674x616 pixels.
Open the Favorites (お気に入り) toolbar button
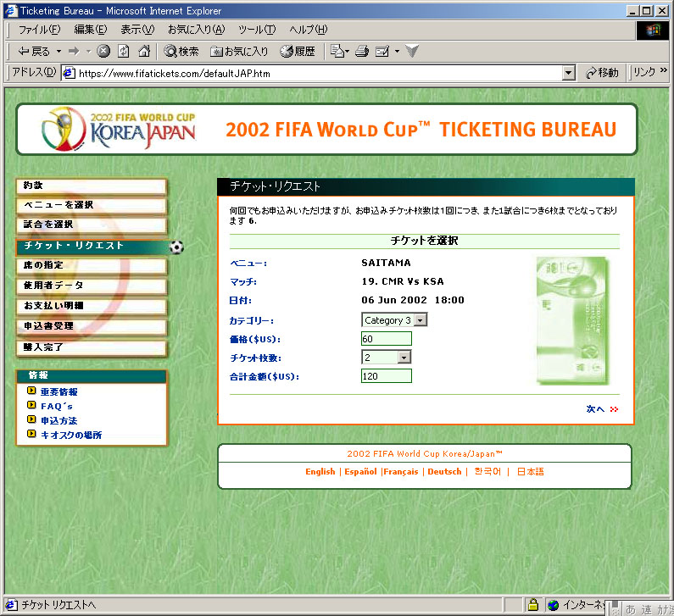pyautogui.click(x=238, y=51)
